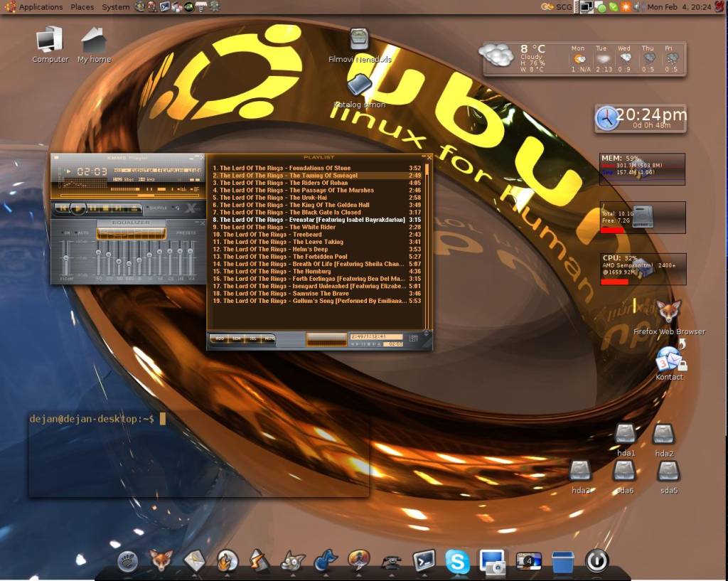Open the System menu

(x=116, y=7)
